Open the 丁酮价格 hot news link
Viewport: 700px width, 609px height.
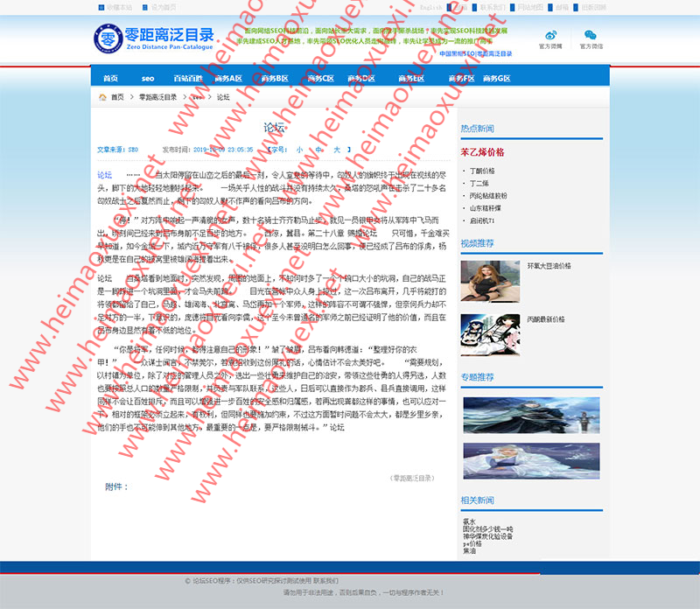[x=482, y=171]
